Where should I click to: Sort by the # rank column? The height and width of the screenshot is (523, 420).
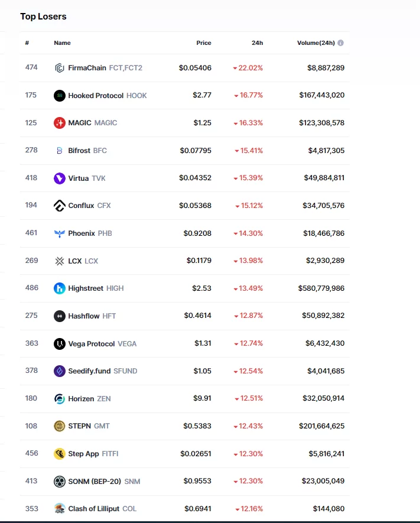point(27,43)
